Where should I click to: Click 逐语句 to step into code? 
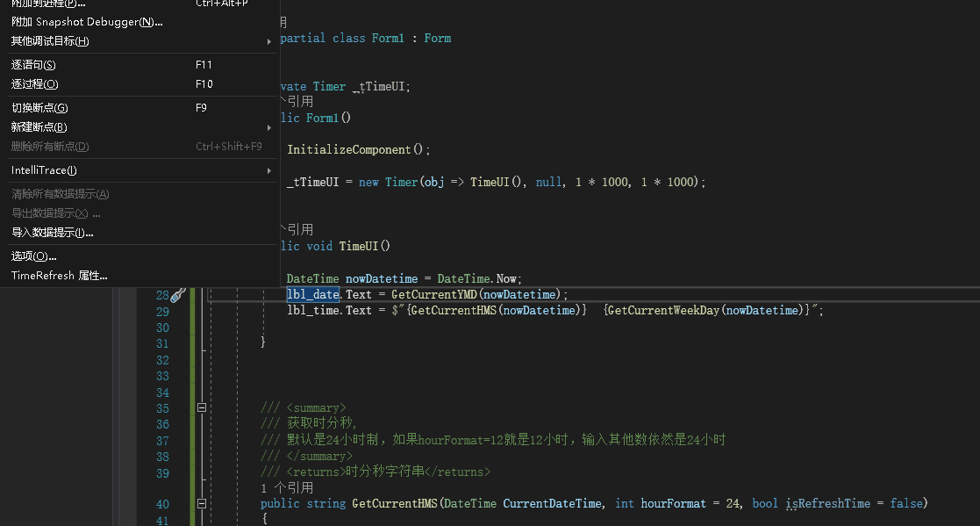33,64
